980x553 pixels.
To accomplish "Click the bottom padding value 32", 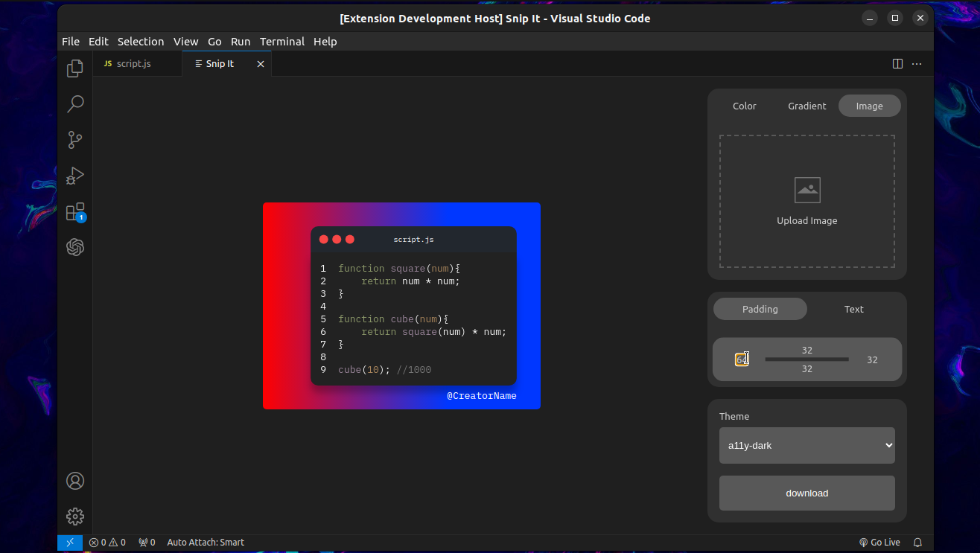I will point(807,368).
